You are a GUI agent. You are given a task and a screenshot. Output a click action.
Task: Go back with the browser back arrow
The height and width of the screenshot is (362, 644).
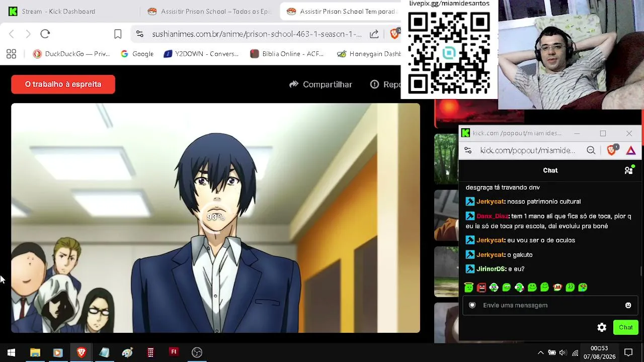click(12, 34)
